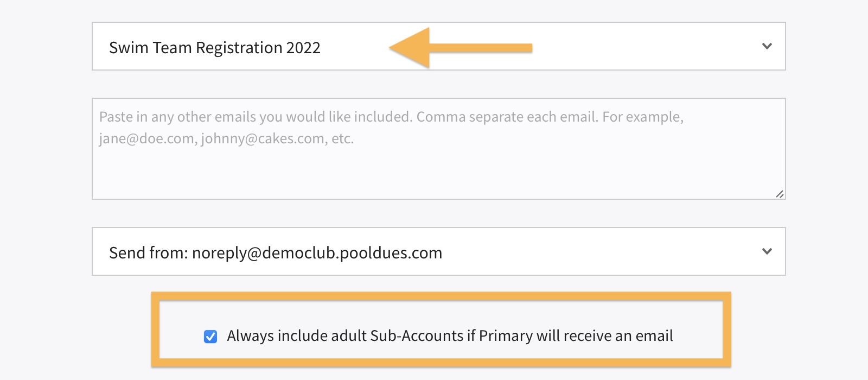Click the noreply@democlub.pooldues.com sender text
The width and height of the screenshot is (868, 380).
[x=317, y=253]
